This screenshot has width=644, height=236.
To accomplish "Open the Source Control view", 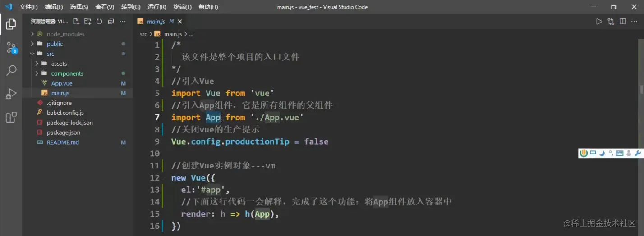I will pos(11,47).
